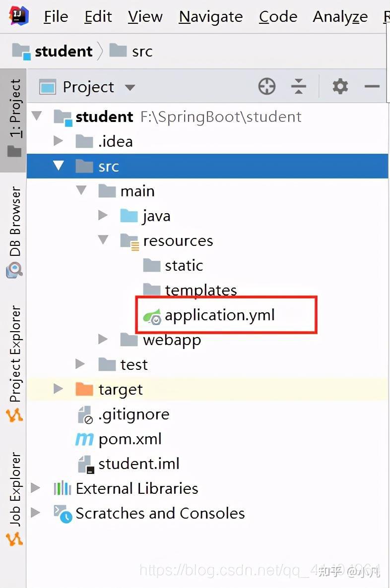
Task: Collapse all nodes with the collapse icon
Action: [299, 86]
